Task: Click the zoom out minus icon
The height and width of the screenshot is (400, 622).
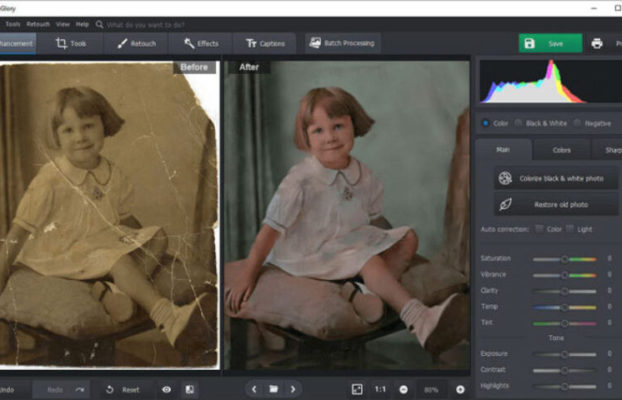Action: (x=403, y=390)
